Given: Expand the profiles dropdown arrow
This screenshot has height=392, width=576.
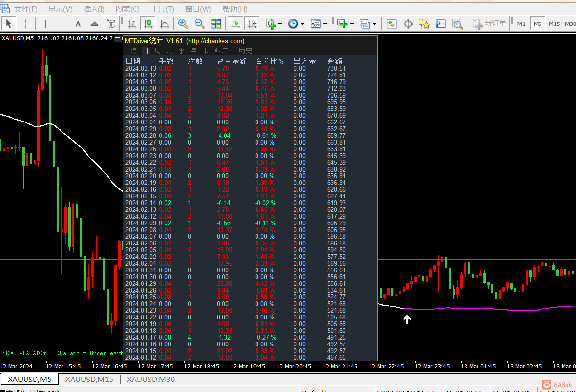Looking at the screenshot, I should coord(374,24).
